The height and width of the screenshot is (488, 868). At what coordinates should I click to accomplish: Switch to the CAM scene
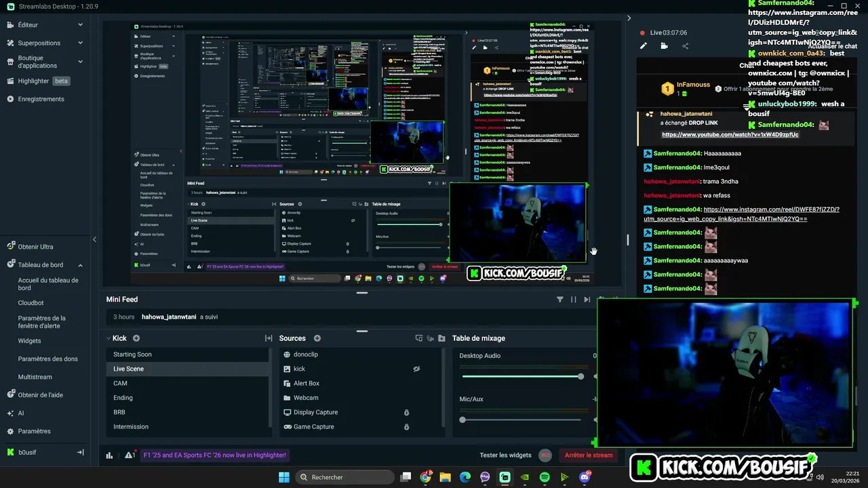(x=188, y=383)
